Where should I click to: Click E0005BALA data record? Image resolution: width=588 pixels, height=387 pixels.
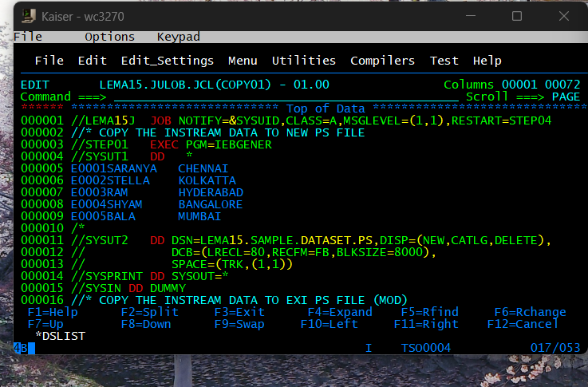click(x=103, y=216)
